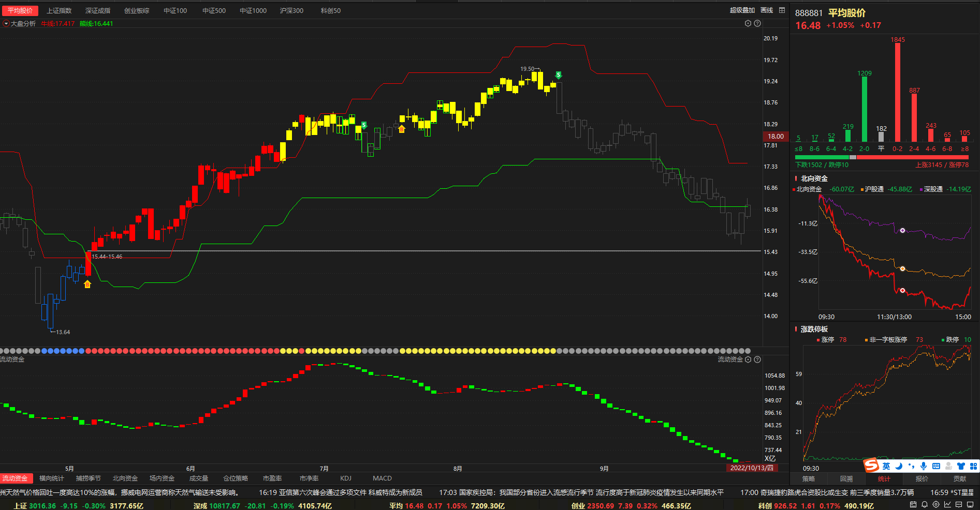Click the 上证 3016.36 index in status bar
980x510 pixels.
point(79,506)
